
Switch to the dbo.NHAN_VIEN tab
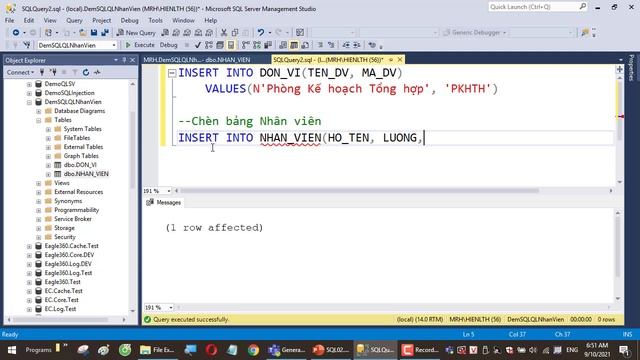(x=197, y=60)
